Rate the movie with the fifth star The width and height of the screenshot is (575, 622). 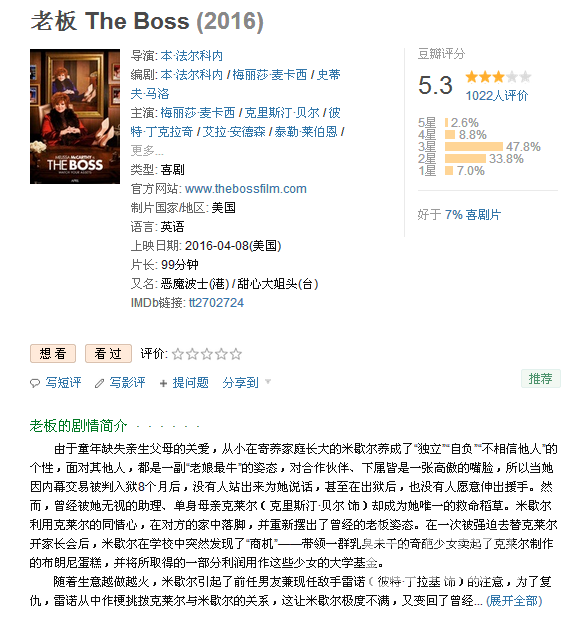point(236,354)
